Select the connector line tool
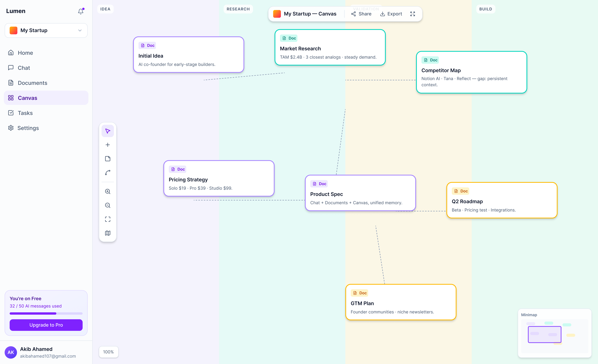598x364 pixels. (x=108, y=173)
